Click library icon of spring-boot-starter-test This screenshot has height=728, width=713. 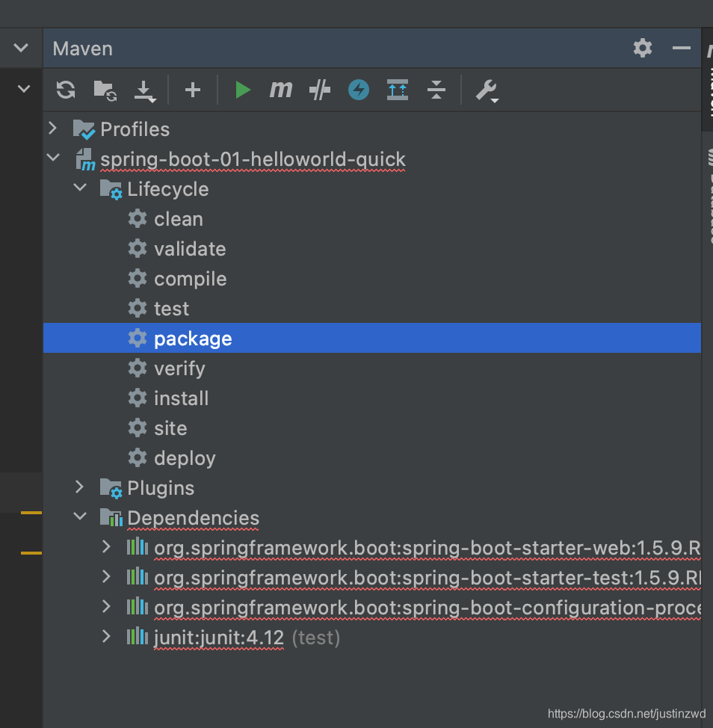[x=138, y=577]
